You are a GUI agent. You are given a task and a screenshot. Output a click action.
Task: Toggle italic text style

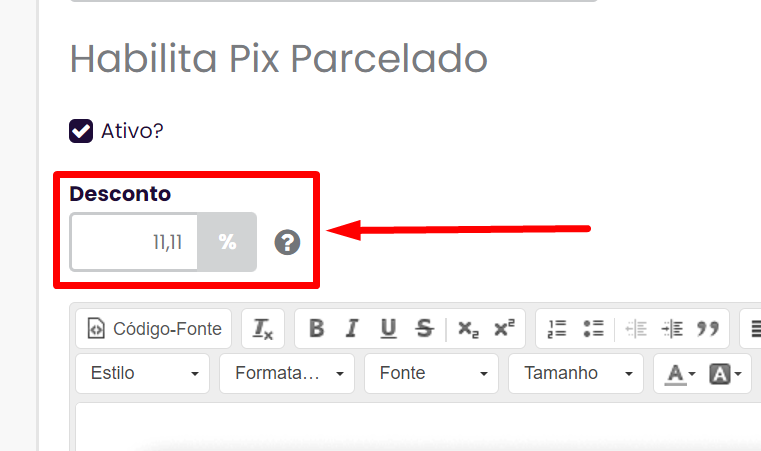[x=352, y=329]
